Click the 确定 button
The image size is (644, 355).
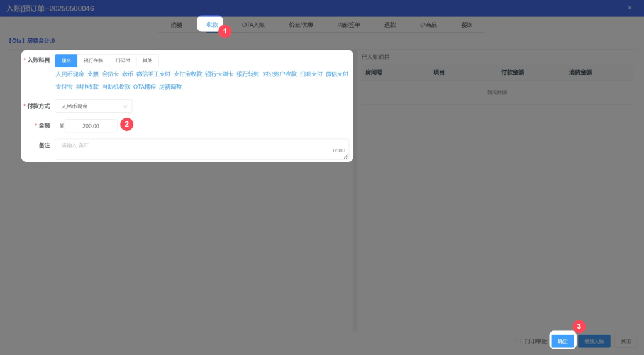click(562, 341)
